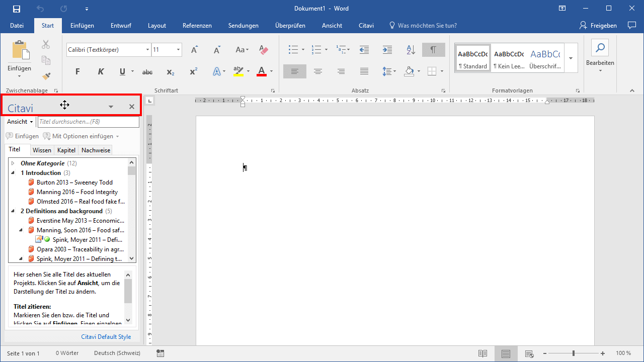Decrease font size with smaller A icon
This screenshot has width=644, height=362.
pyautogui.click(x=217, y=50)
